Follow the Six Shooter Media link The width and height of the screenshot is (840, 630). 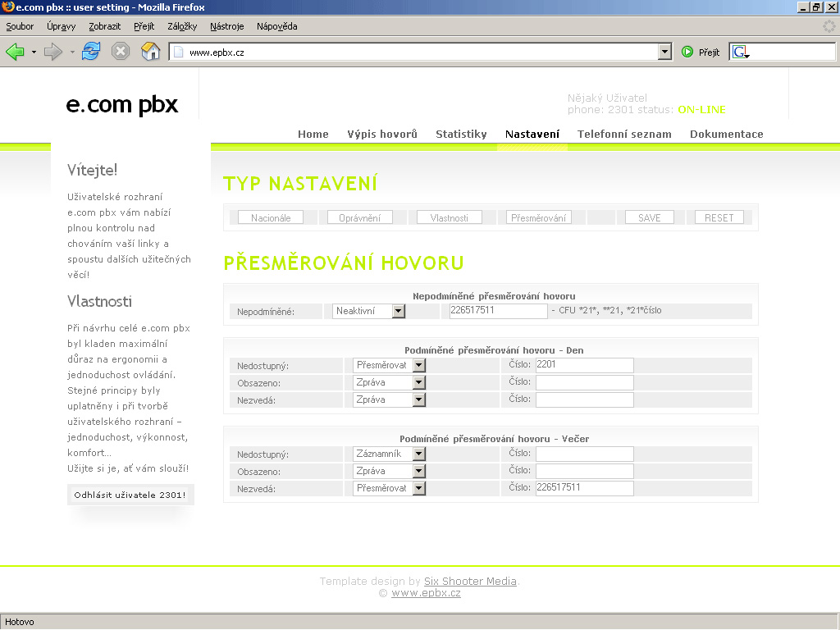470,582
